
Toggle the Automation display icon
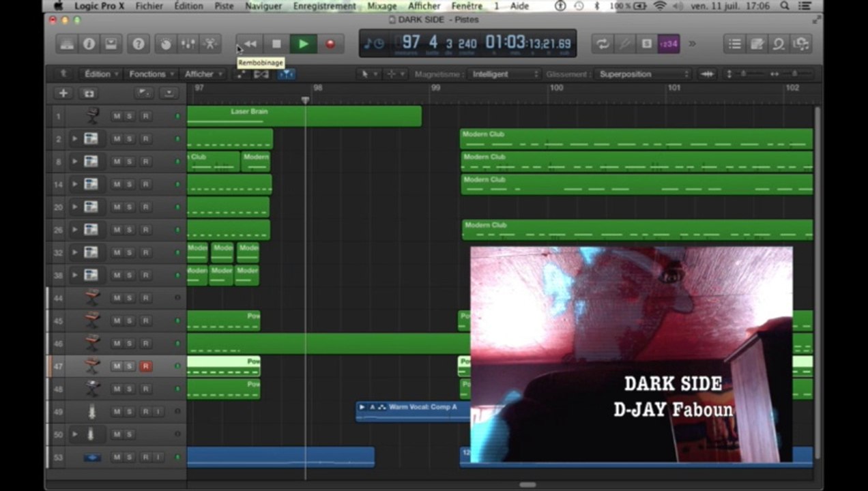click(241, 74)
